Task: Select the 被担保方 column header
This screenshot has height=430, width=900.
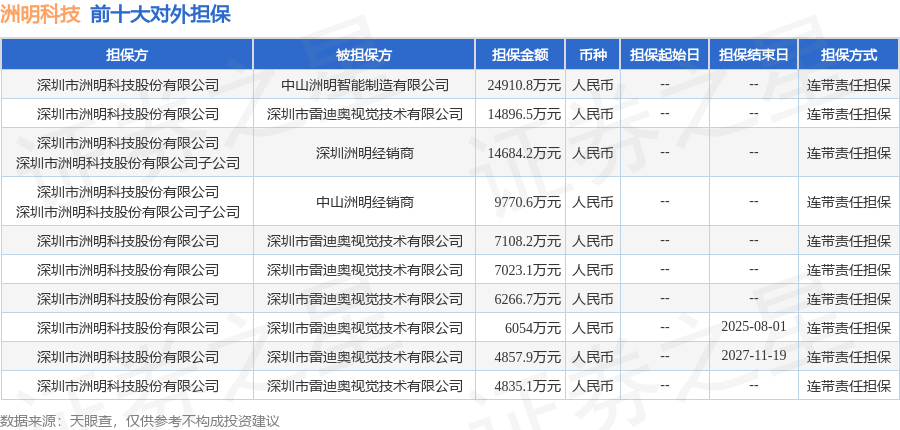Action: (x=364, y=55)
